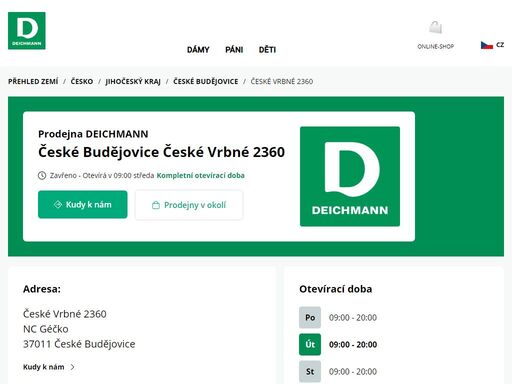The image size is (512, 384).
Task: Go to PŘEHLED ZEMÍ breadcrumb
Action: (33, 81)
